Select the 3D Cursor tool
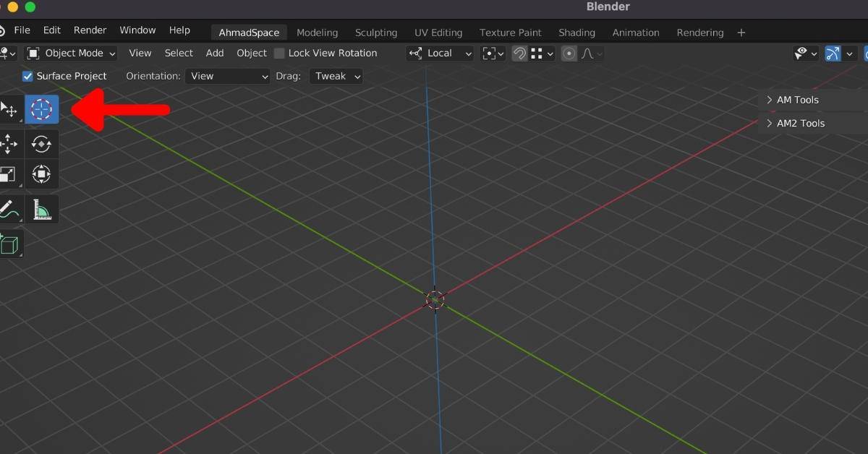The image size is (868, 454). (41, 109)
